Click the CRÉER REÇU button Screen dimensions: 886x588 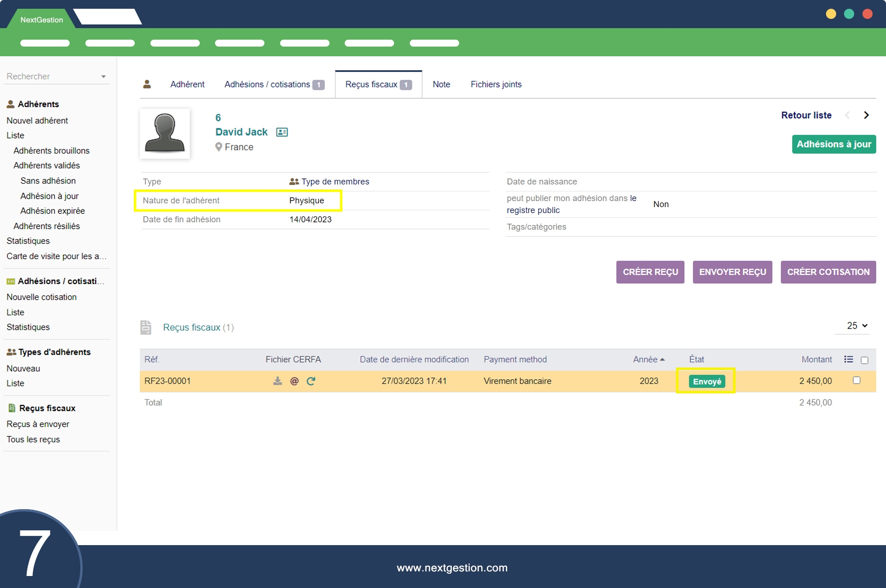pyautogui.click(x=650, y=272)
